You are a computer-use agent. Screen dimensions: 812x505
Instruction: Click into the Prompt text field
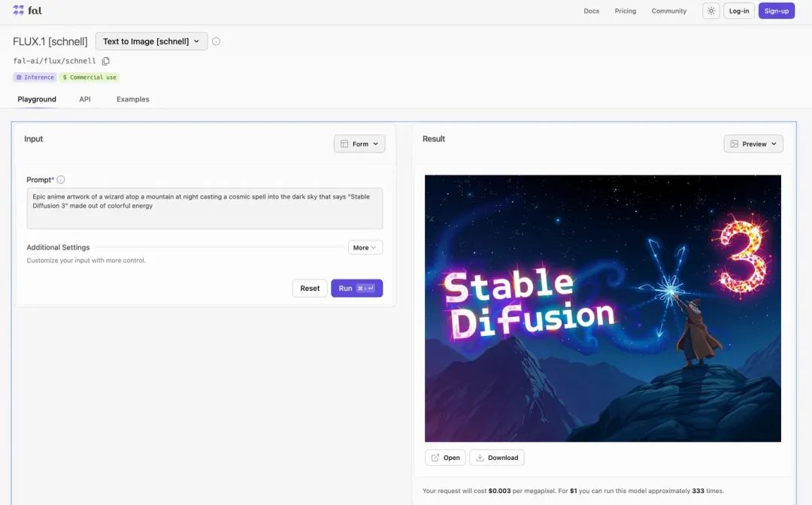pos(205,208)
